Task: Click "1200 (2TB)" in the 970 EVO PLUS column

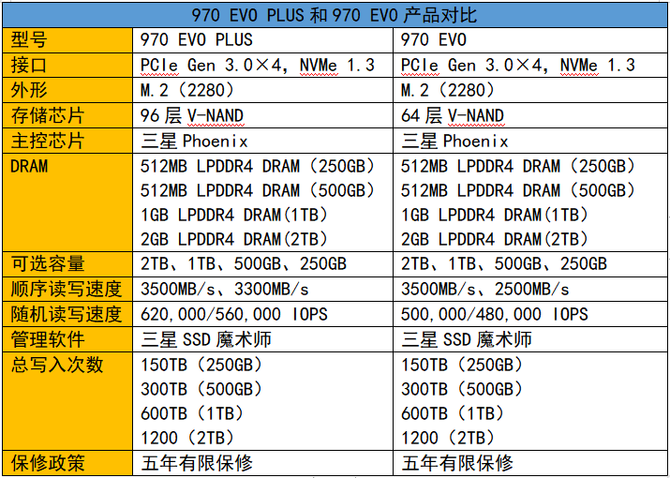Action: 188,438
